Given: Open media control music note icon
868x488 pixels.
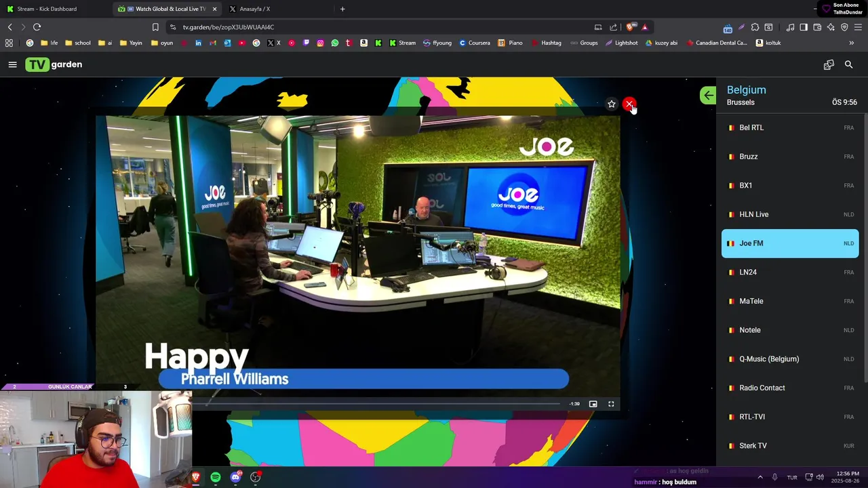Looking at the screenshot, I should click(790, 27).
